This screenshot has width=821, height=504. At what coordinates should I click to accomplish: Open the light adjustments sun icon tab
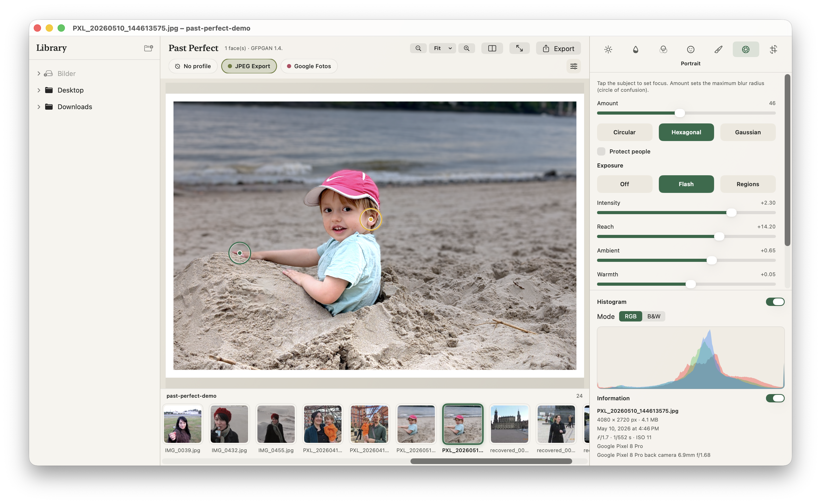[608, 49]
